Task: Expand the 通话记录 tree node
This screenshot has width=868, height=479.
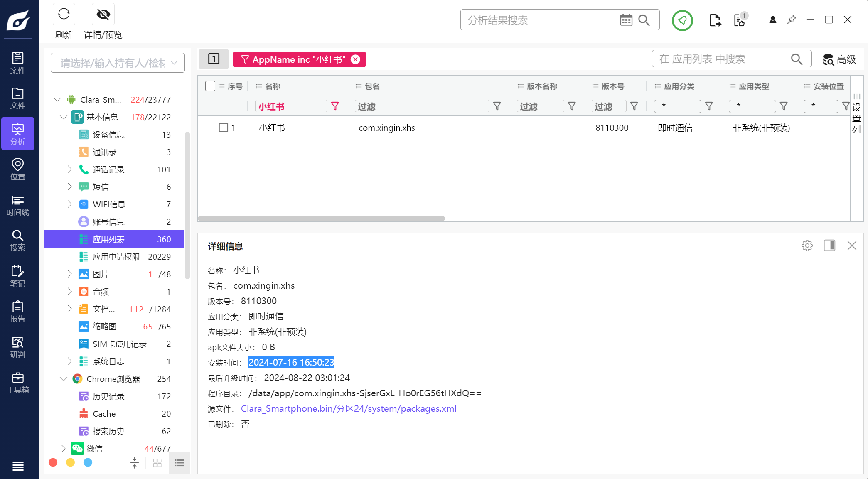Action: point(70,169)
